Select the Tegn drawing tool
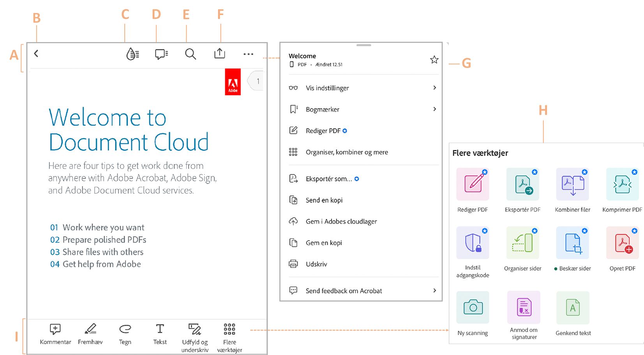644x355 pixels. pyautogui.click(x=125, y=334)
